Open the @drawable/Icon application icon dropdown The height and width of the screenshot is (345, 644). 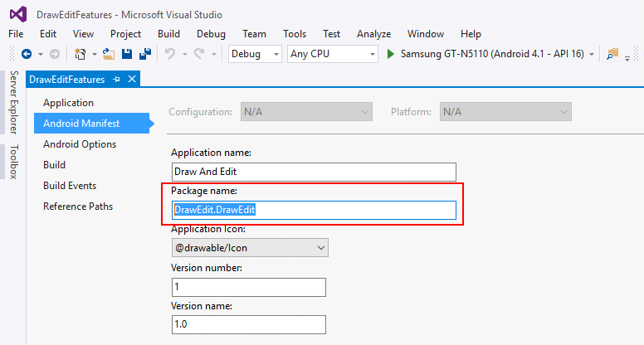pyautogui.click(x=250, y=248)
